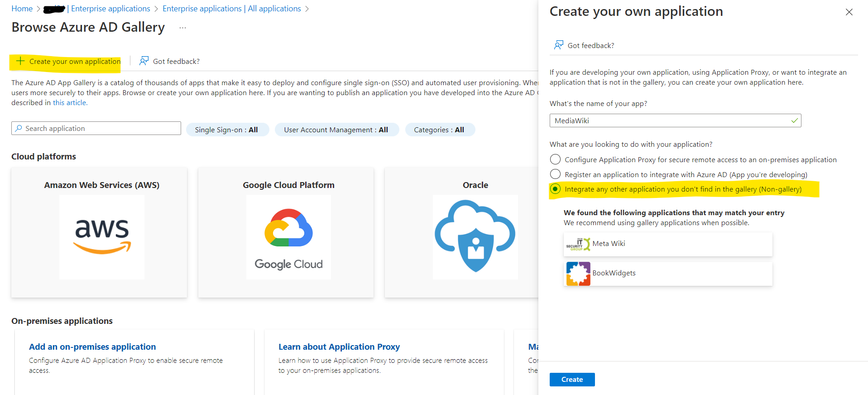Screen dimensions: 868x395
Task: Open the Enterprise applications breadcrumb after the redacted name
Action: tap(110, 9)
